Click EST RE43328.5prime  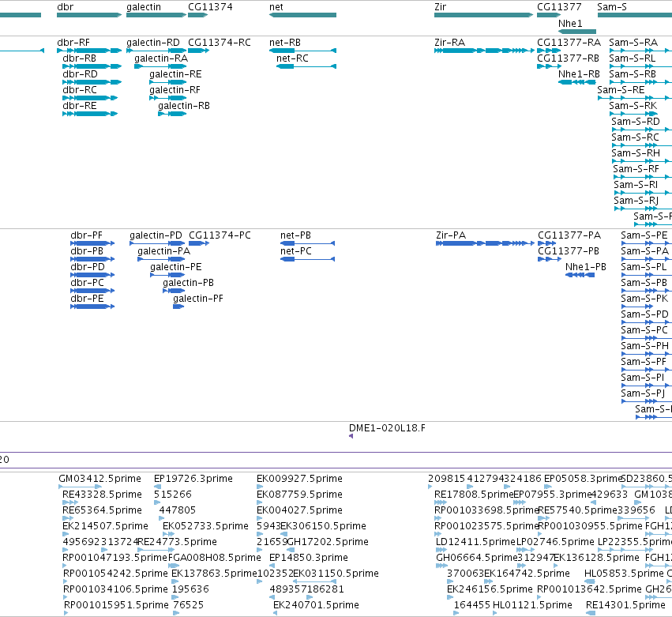point(102,495)
